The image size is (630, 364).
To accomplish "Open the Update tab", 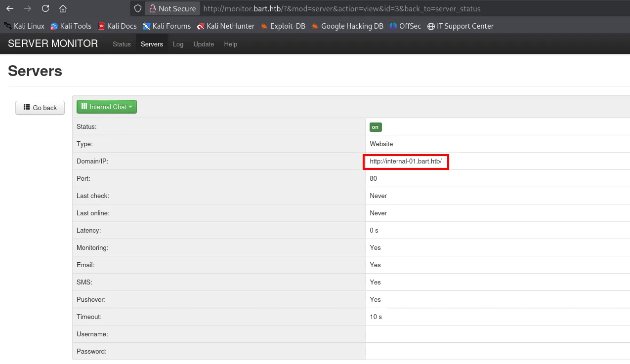I will point(204,44).
